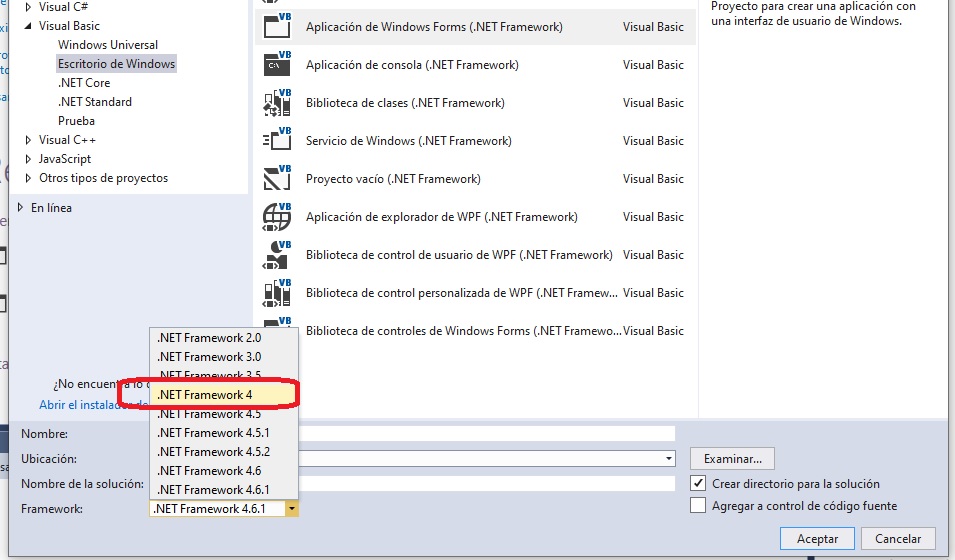Click the Examinar... button
Viewport: 955px width, 560px height.
(732, 458)
